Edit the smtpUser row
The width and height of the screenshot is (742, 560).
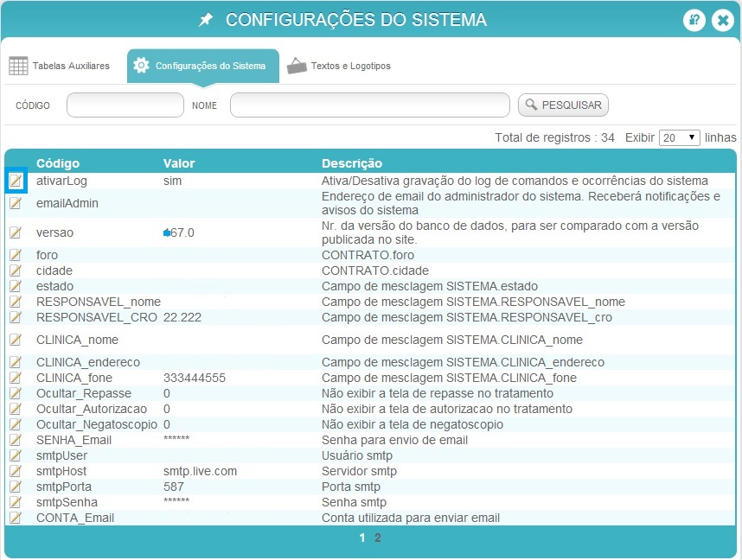tap(16, 455)
